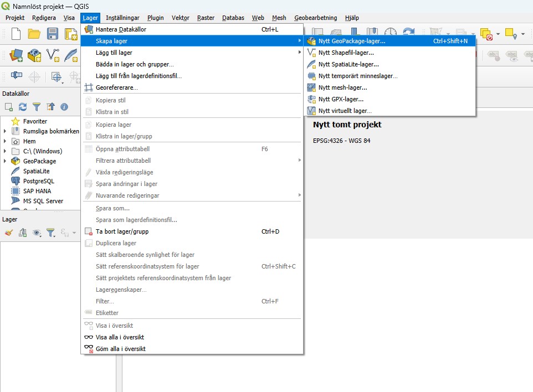Open the eye map themes icon in Lager panel

pos(37,233)
